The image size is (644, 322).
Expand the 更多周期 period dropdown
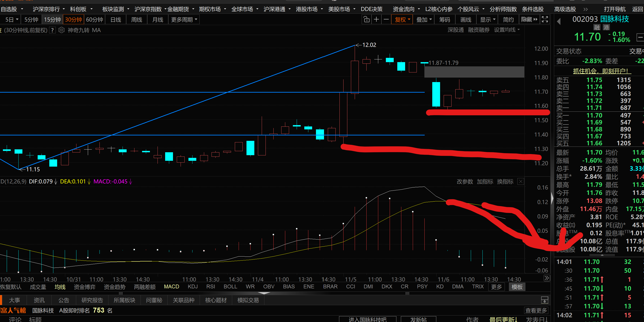coord(184,20)
